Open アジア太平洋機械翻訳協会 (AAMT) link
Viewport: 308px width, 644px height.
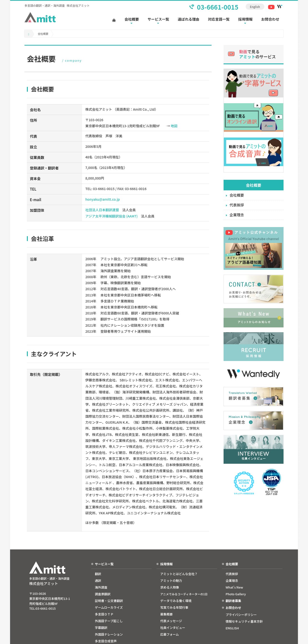click(111, 216)
